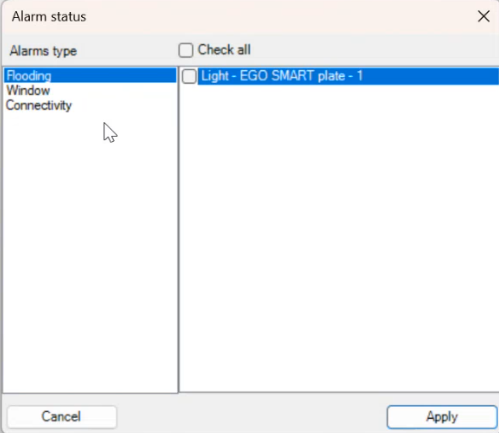This screenshot has height=433, width=499.
Task: Click the Check all label text
Action: tap(224, 50)
